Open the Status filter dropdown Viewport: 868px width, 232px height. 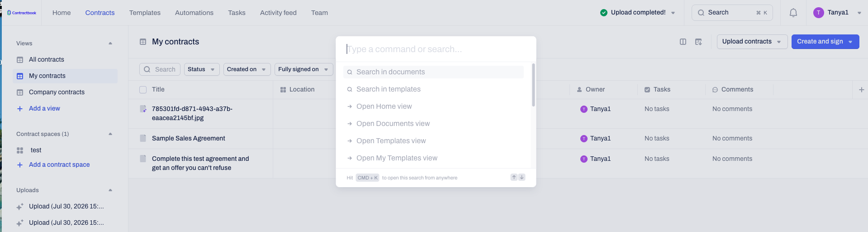click(x=202, y=69)
